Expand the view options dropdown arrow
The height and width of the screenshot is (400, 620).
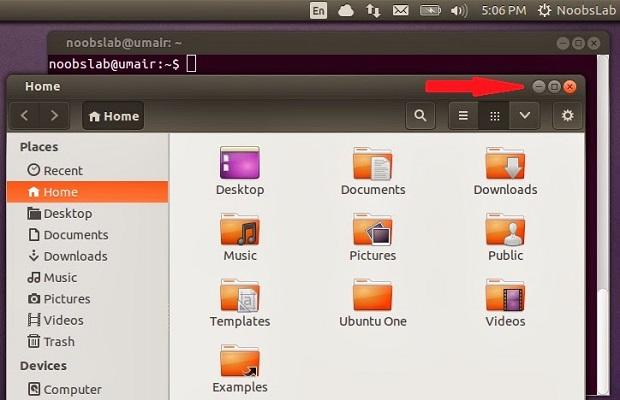pyautogui.click(x=525, y=115)
